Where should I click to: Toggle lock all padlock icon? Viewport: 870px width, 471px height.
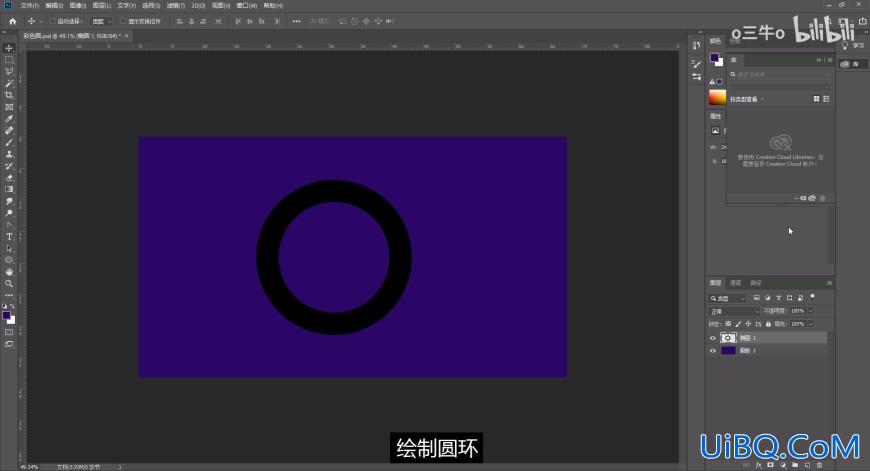[768, 324]
